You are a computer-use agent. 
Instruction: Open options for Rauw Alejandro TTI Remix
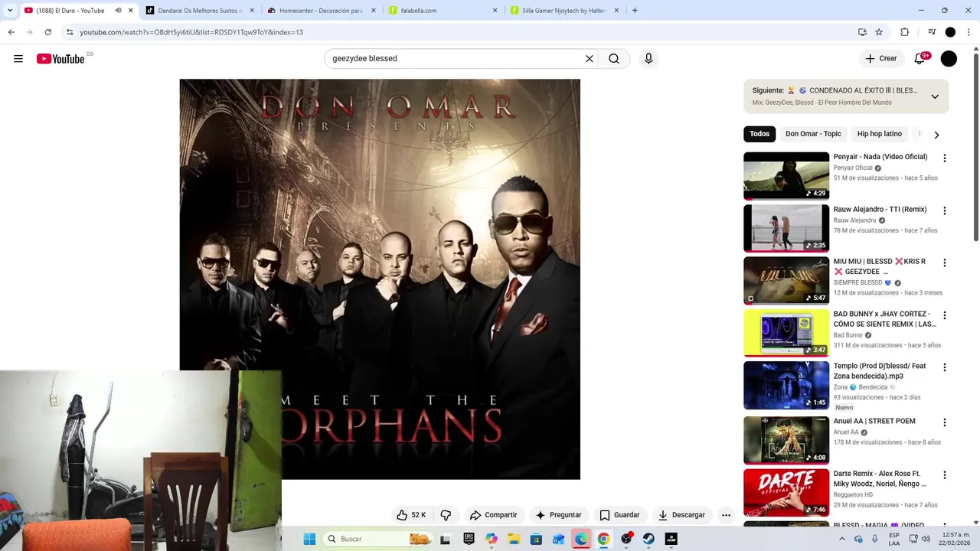944,210
